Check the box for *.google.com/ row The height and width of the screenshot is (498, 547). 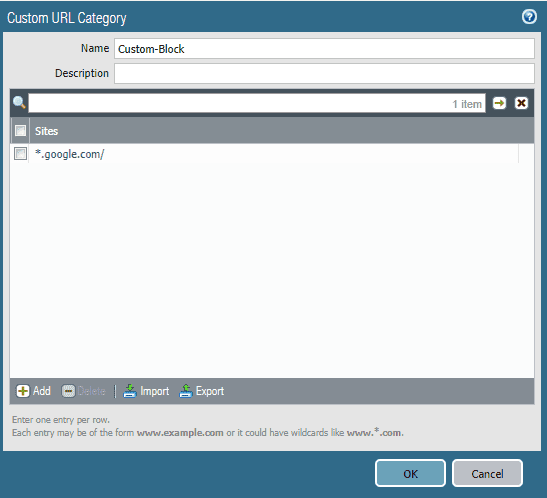tap(20, 153)
